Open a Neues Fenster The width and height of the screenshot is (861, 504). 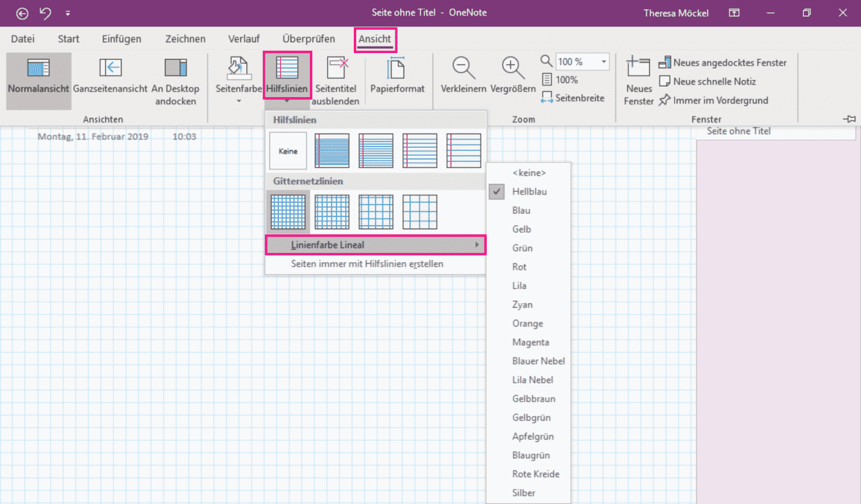pos(638,80)
